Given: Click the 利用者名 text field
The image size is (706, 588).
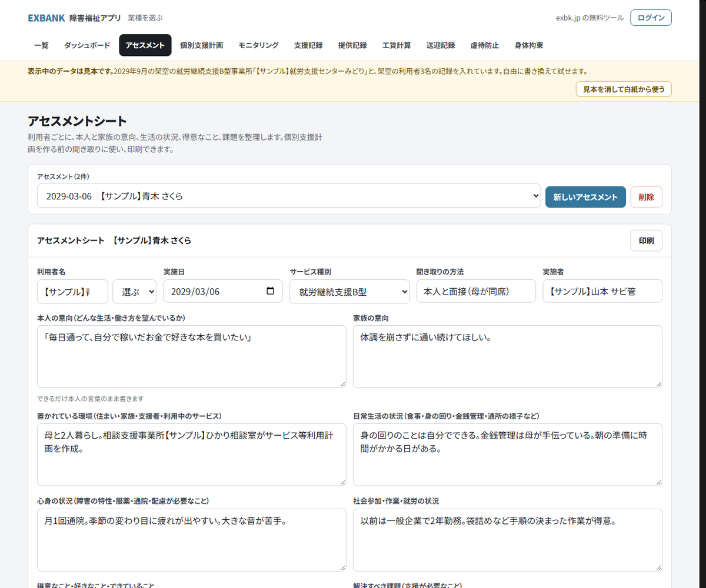Looking at the screenshot, I should coord(72,291).
